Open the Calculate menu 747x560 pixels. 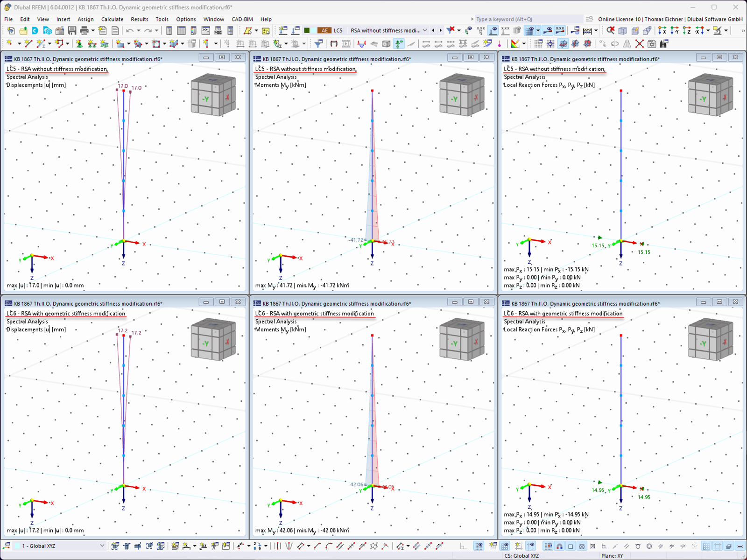(112, 19)
